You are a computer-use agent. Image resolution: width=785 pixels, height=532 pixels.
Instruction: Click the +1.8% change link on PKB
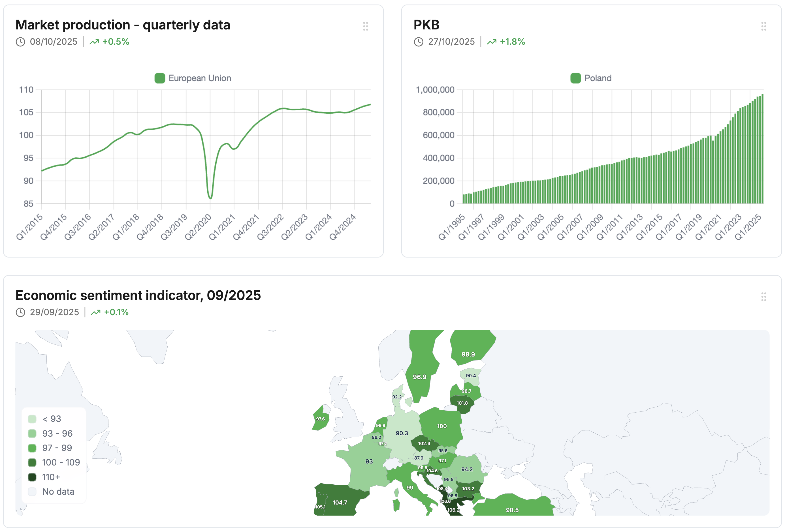point(512,42)
